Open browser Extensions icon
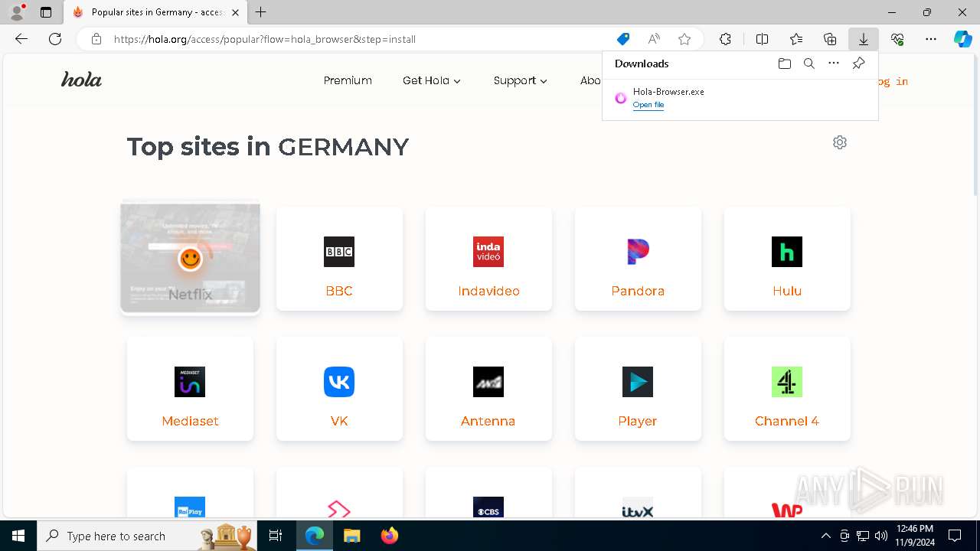This screenshot has height=551, width=980. pyautogui.click(x=725, y=39)
